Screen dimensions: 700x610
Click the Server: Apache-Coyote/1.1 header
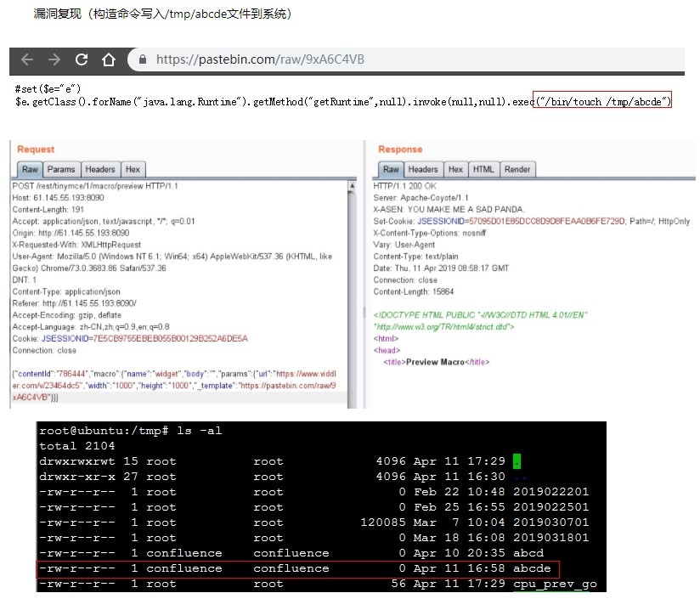(x=421, y=197)
